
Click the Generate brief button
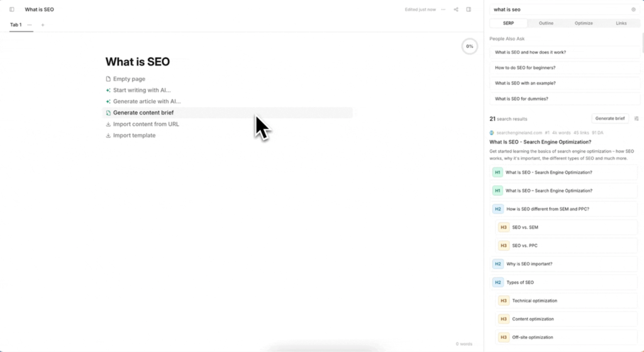pyautogui.click(x=610, y=119)
